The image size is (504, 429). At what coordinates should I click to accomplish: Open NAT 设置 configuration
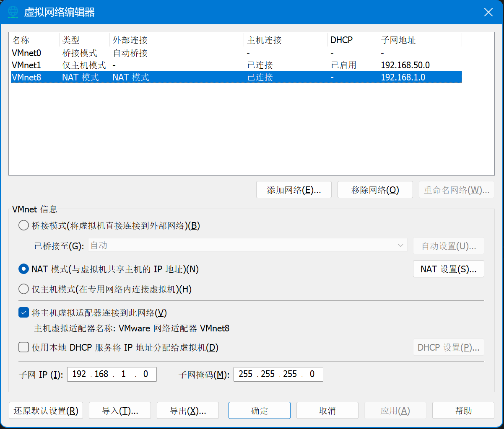[448, 269]
